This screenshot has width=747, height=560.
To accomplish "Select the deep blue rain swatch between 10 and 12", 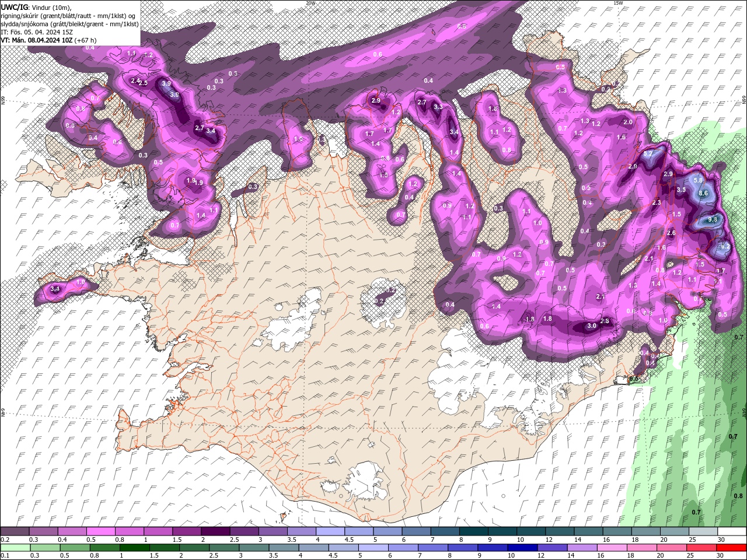I will coord(522,548).
